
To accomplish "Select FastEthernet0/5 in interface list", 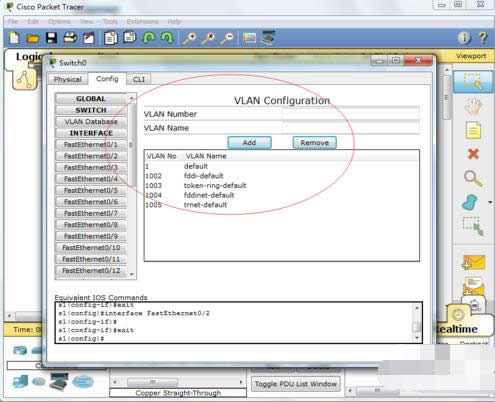I will (x=91, y=190).
